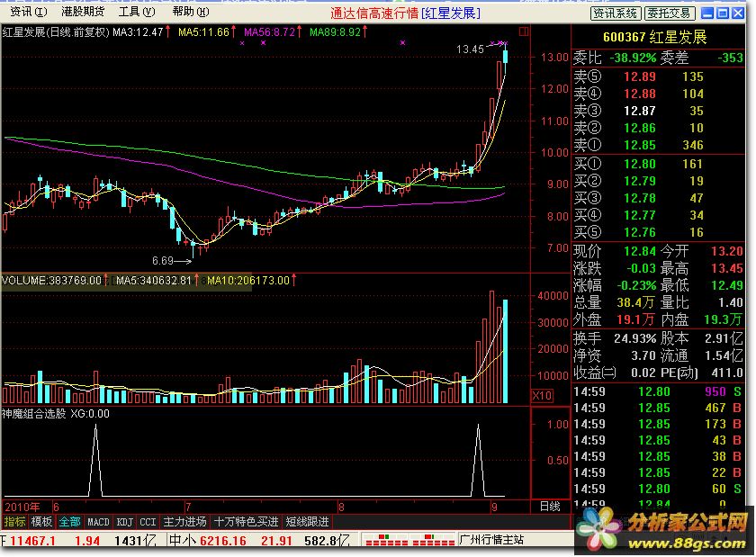
Task: Click the 最高 value 13.45
Action: point(727,268)
